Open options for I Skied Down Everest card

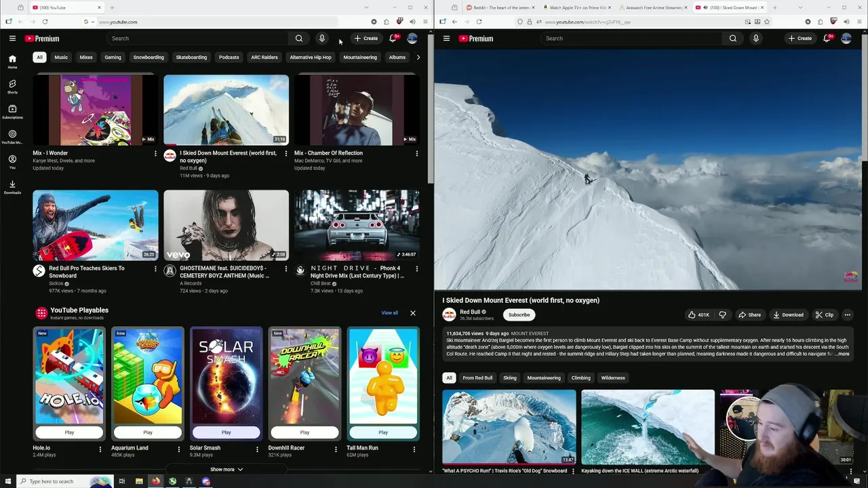click(x=285, y=154)
